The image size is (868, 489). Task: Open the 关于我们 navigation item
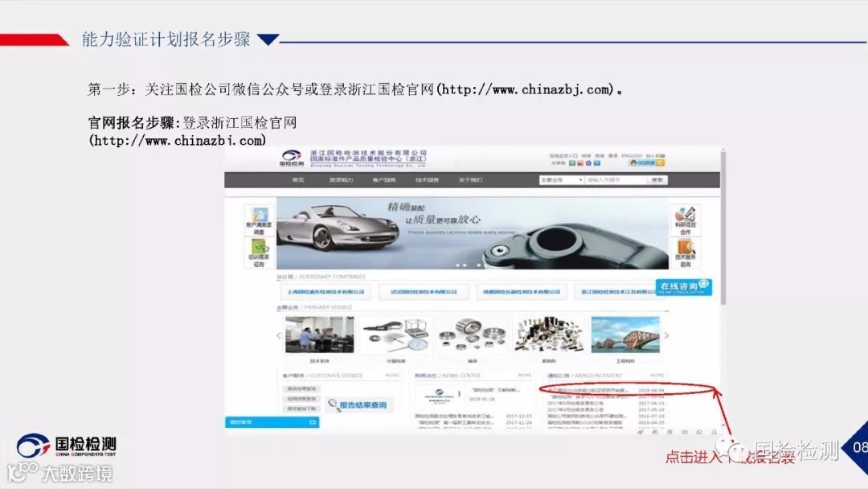[x=470, y=180]
